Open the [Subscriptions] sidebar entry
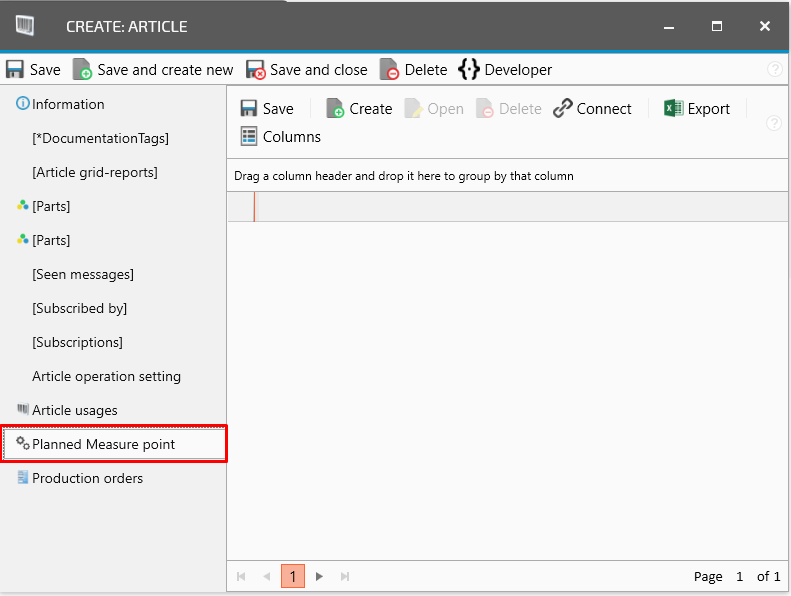Image resolution: width=791 pixels, height=596 pixels. coord(77,342)
